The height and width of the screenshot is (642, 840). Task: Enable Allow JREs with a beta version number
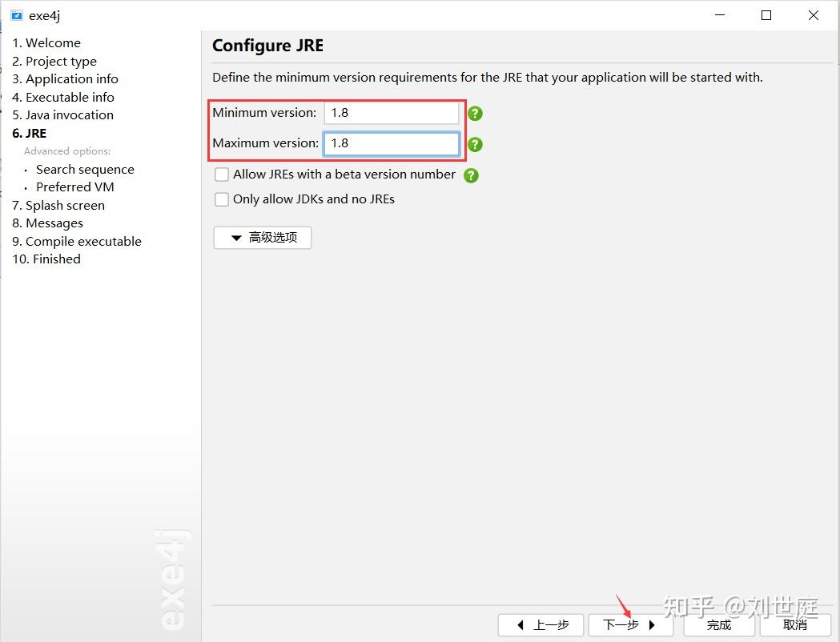coord(221,175)
